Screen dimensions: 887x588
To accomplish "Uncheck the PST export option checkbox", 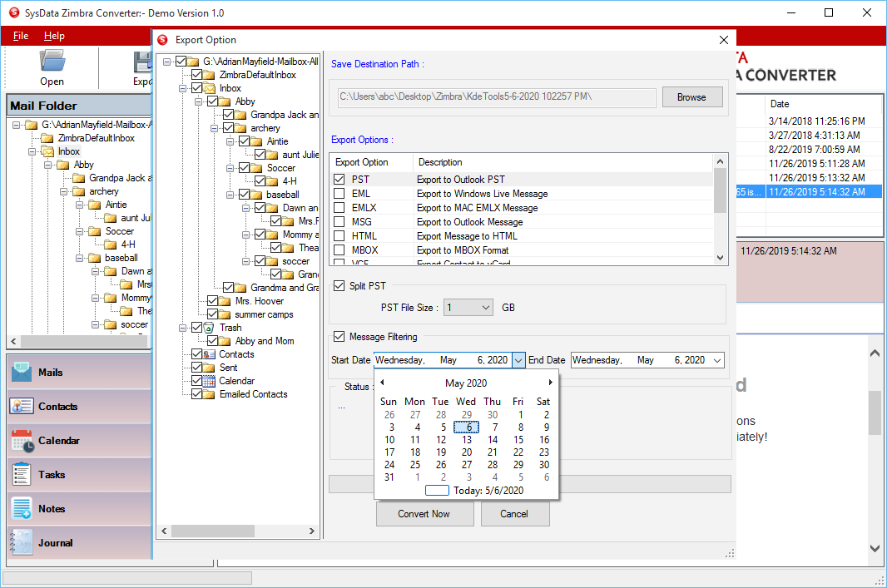I will (x=339, y=180).
